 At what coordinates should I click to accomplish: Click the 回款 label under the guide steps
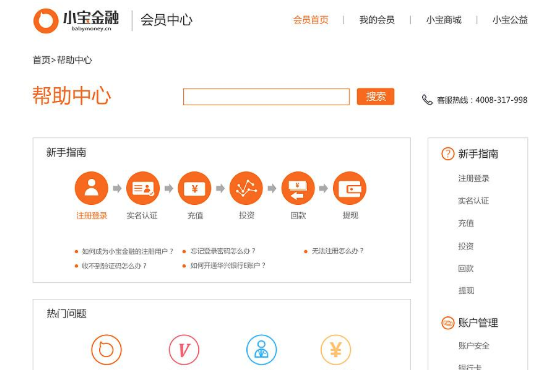298,215
